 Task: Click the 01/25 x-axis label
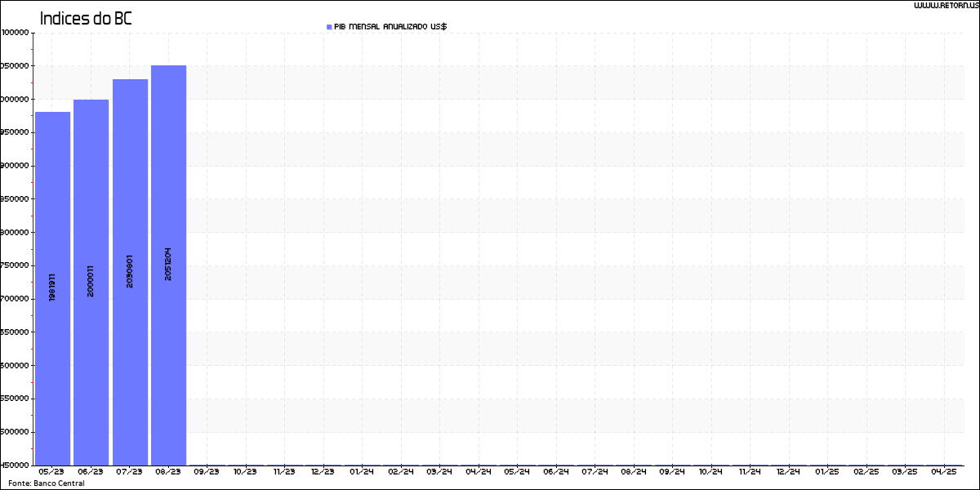pyautogui.click(x=827, y=471)
